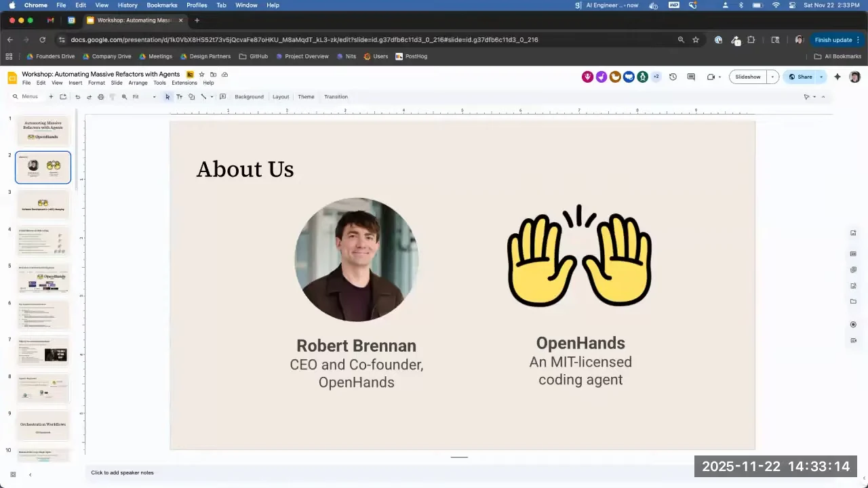Collapse the filmstrip with the arrow
The height and width of the screenshot is (488, 868).
(x=30, y=474)
